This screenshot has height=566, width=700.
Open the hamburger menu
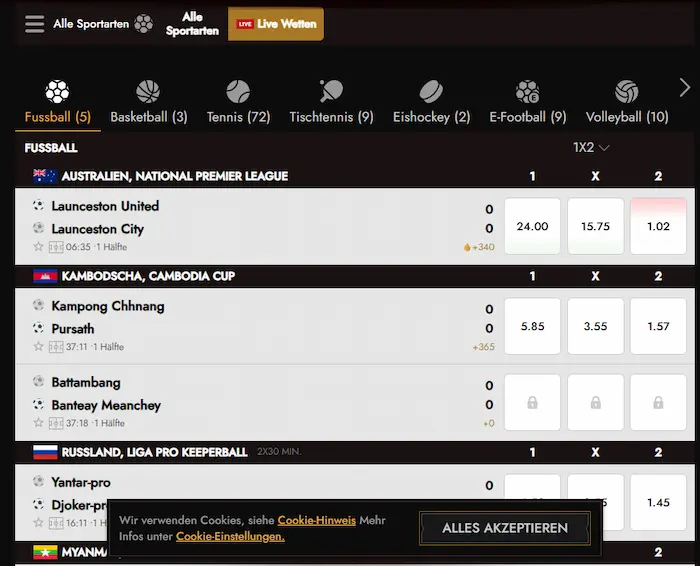pos(35,24)
